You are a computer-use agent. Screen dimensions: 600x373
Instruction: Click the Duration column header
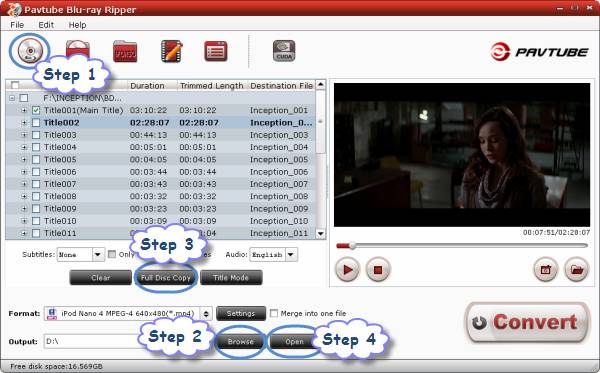152,85
